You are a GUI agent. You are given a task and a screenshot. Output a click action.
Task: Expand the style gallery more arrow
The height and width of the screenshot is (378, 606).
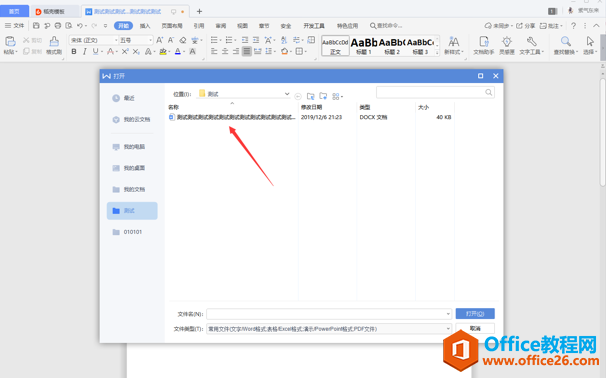(437, 53)
